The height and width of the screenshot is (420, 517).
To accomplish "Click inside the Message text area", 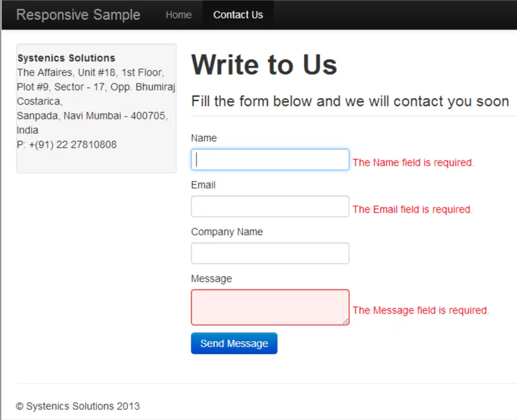I will [270, 307].
